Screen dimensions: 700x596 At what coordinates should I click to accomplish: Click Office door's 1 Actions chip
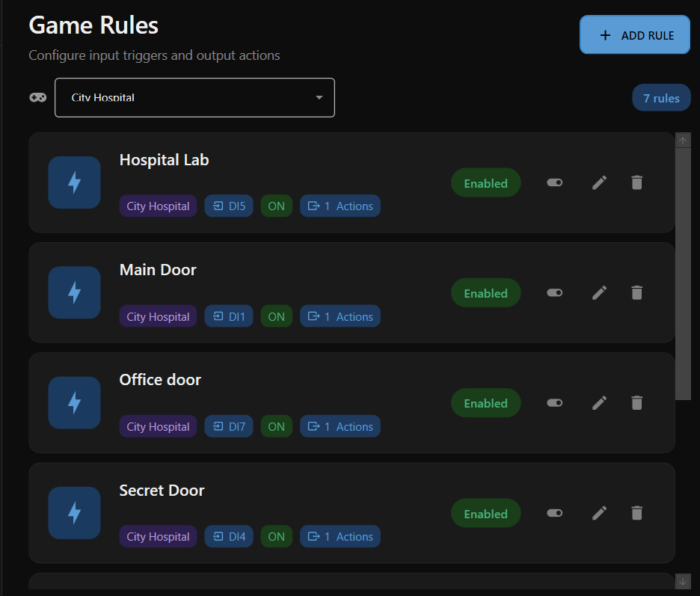click(x=340, y=426)
